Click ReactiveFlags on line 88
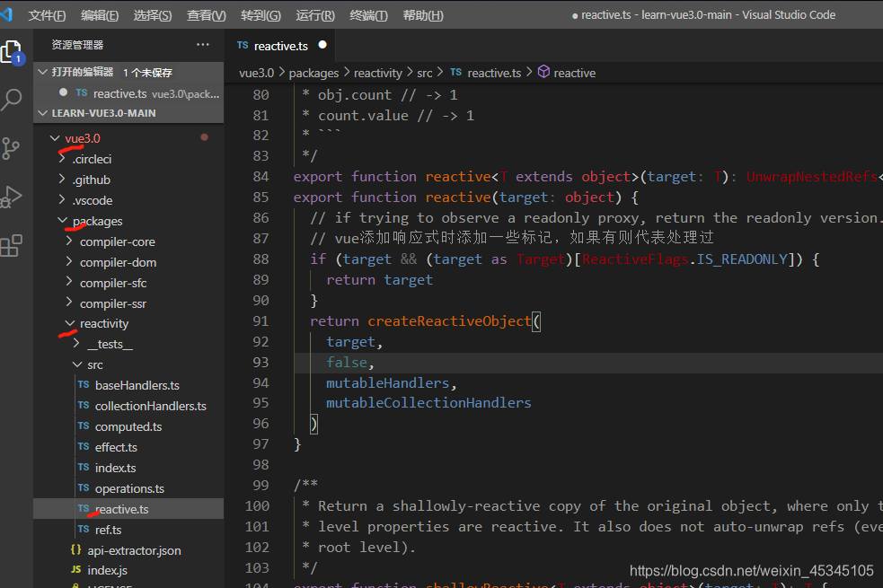Screen dimensions: 883x588 (635, 259)
